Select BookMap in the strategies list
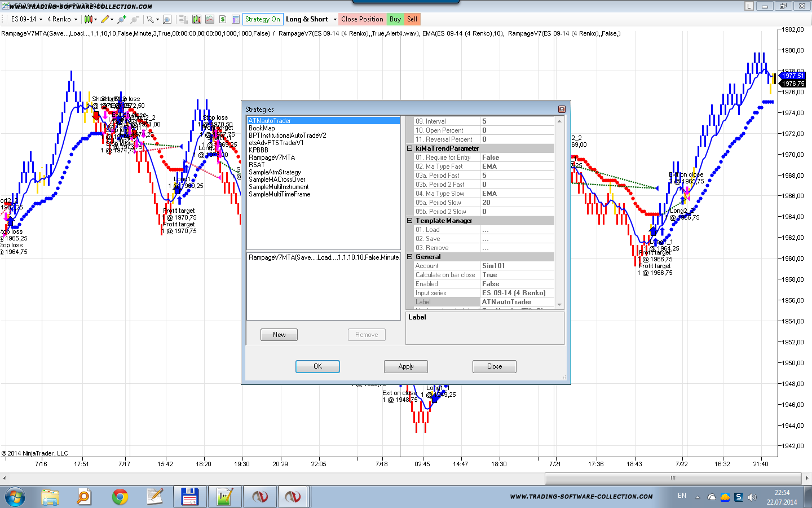Image resolution: width=812 pixels, height=508 pixels. (262, 128)
